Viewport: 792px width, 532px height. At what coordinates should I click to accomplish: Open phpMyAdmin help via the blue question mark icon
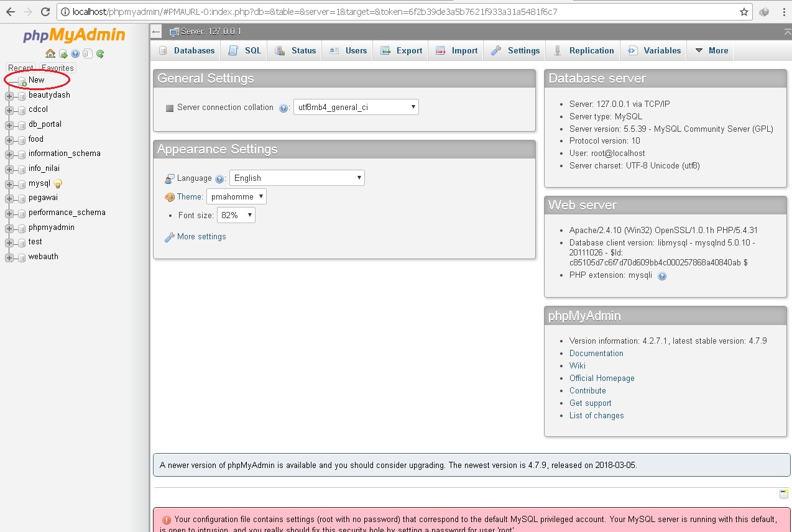[75, 53]
